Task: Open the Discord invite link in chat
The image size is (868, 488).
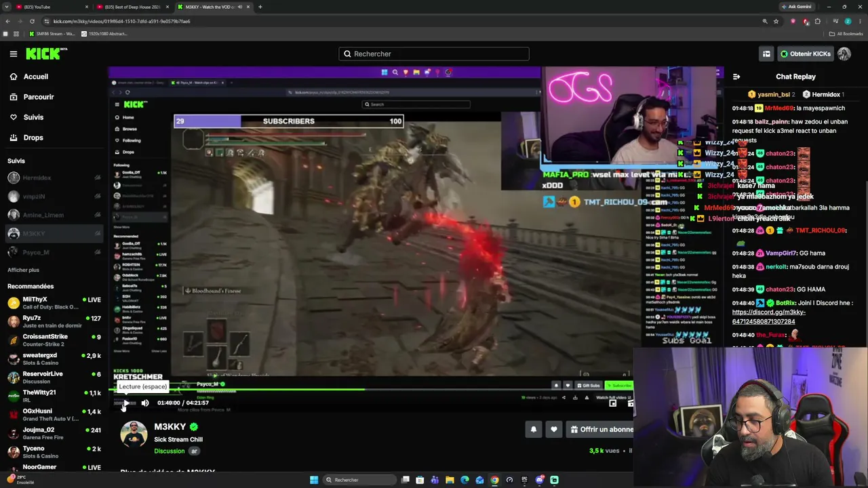Action: 768,317
